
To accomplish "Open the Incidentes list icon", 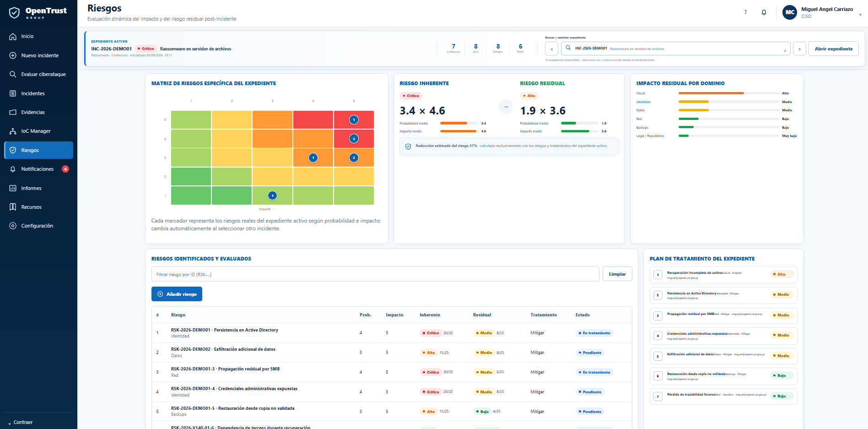I will point(13,93).
